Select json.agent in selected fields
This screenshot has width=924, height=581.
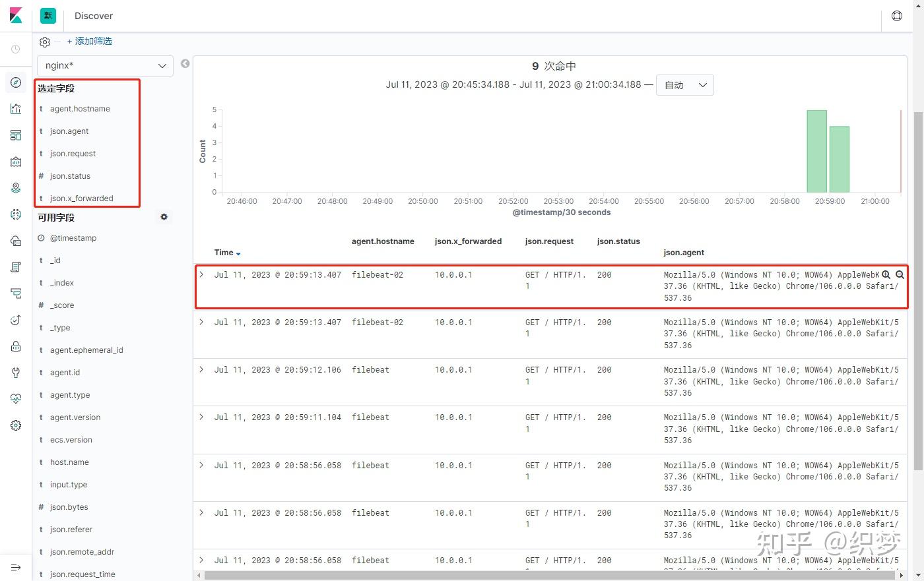69,131
